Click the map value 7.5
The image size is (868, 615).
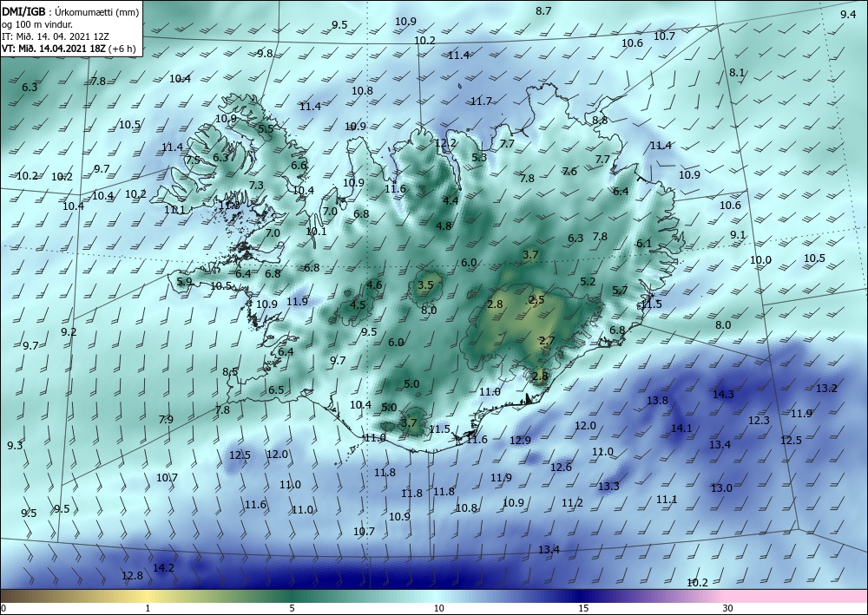click(x=193, y=160)
